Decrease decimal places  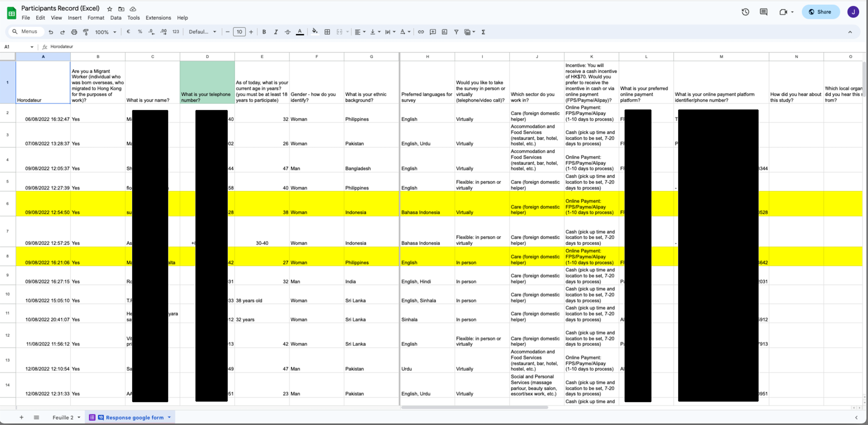pos(152,32)
